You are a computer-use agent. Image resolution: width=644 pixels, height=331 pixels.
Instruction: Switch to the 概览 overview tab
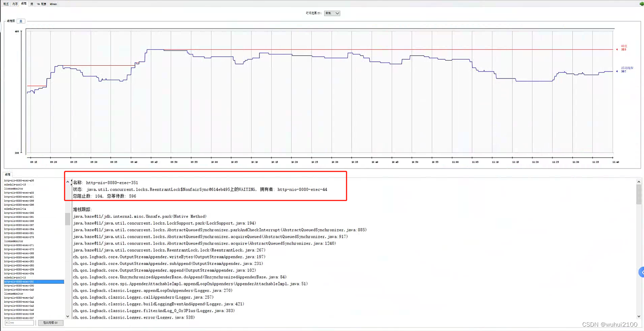point(6,4)
